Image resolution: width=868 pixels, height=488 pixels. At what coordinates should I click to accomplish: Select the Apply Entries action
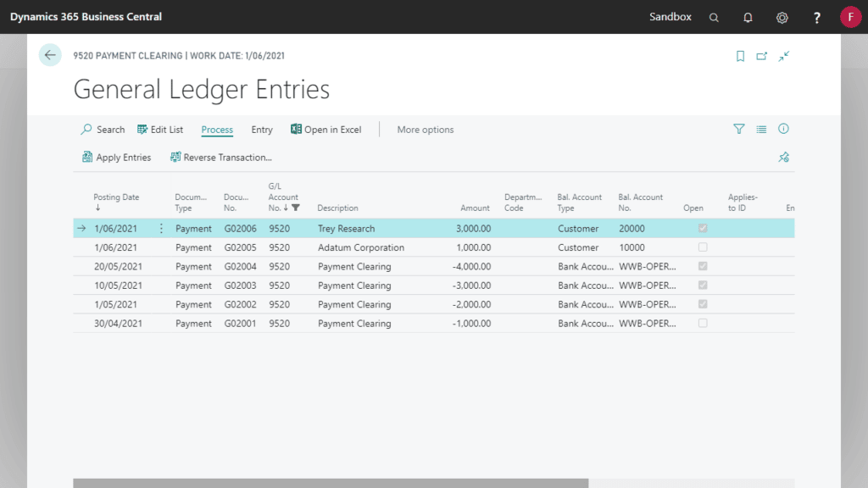(x=116, y=157)
